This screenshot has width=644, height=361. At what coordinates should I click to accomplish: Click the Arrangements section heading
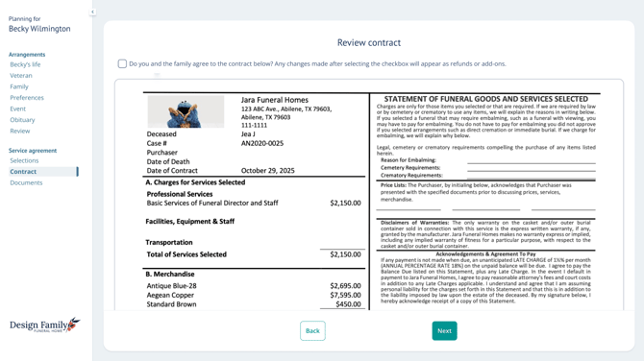27,55
